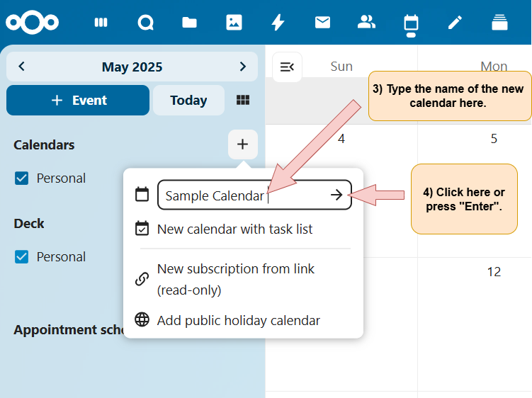Open the Contacts people icon

click(366, 23)
